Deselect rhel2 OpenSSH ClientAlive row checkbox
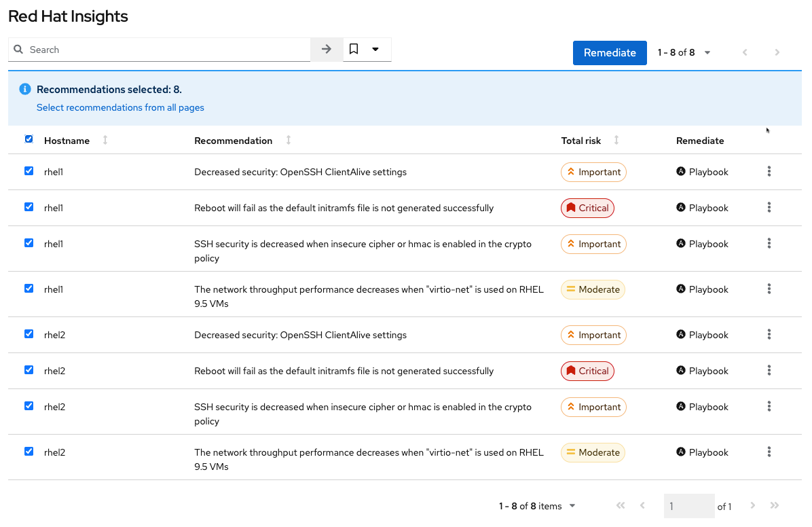The image size is (812, 527). click(29, 334)
